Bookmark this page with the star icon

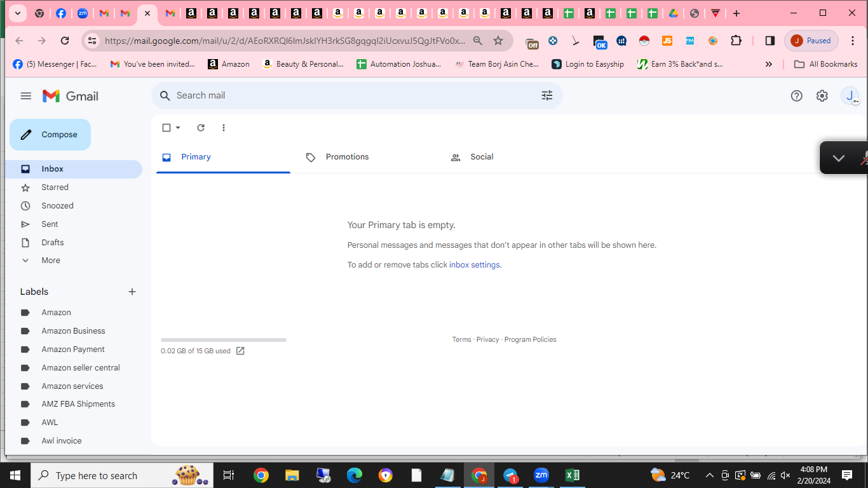coord(498,41)
